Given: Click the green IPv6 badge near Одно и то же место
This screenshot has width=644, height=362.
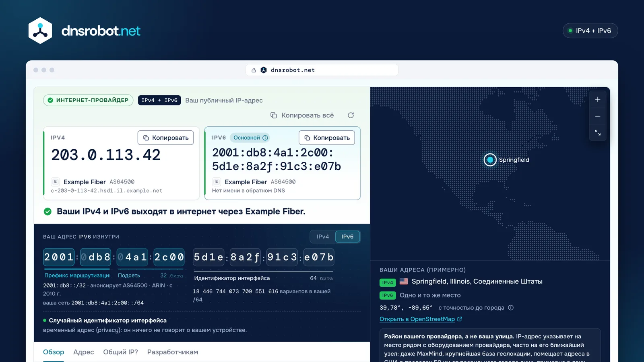Looking at the screenshot, I should (x=388, y=296).
